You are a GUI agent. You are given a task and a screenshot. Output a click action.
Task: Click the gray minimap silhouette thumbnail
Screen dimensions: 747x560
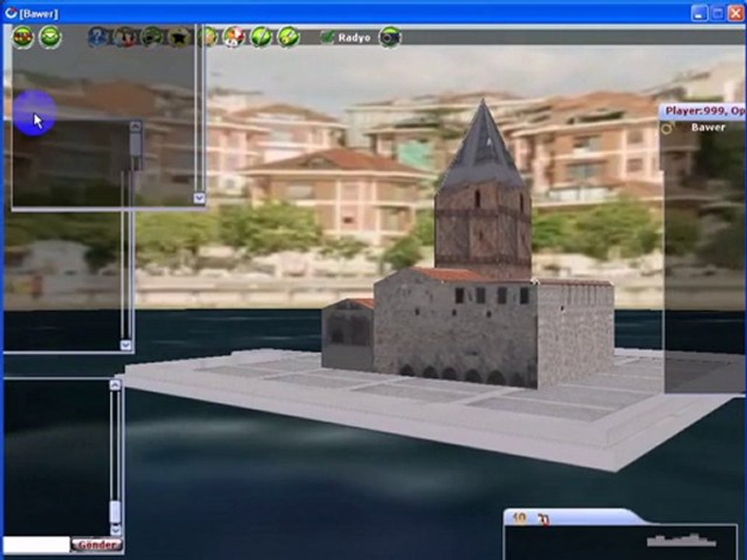point(682,540)
